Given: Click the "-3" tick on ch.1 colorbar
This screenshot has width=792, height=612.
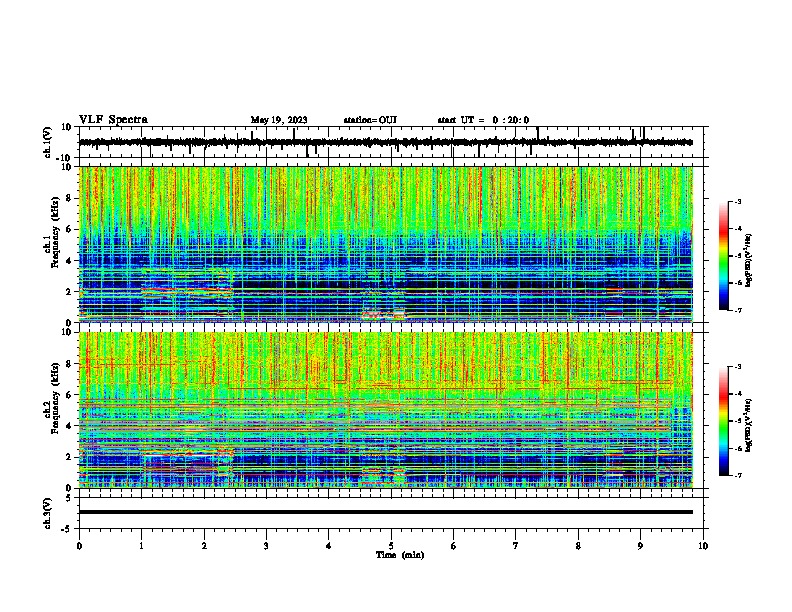Looking at the screenshot, I should [x=737, y=201].
